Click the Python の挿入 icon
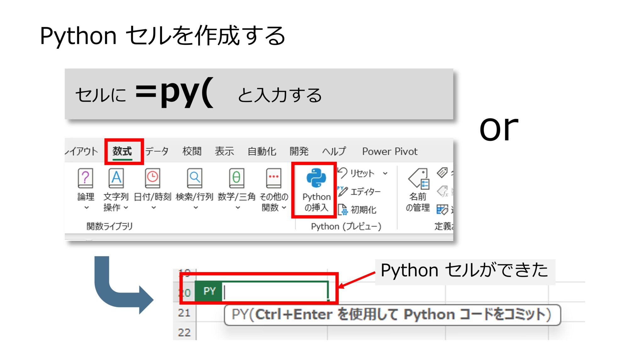Image resolution: width=644 pixels, height=362 pixels. [x=316, y=178]
